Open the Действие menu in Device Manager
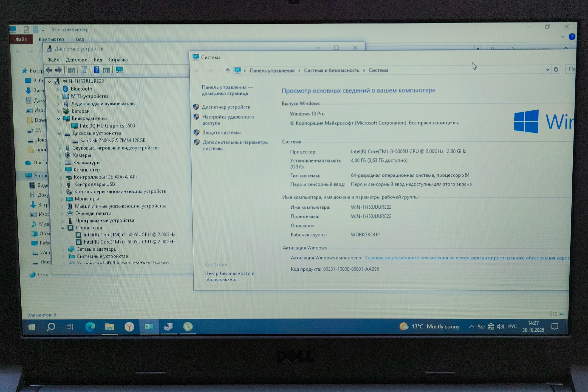This screenshot has height=392, width=588. click(76, 60)
